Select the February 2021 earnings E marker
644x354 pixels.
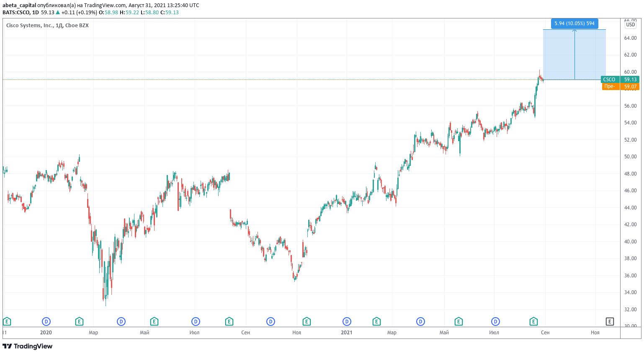[376, 321]
